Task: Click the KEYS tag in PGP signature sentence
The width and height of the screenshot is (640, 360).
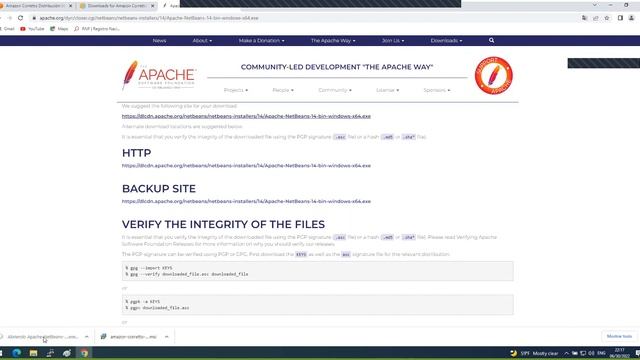Action: tap(301, 254)
